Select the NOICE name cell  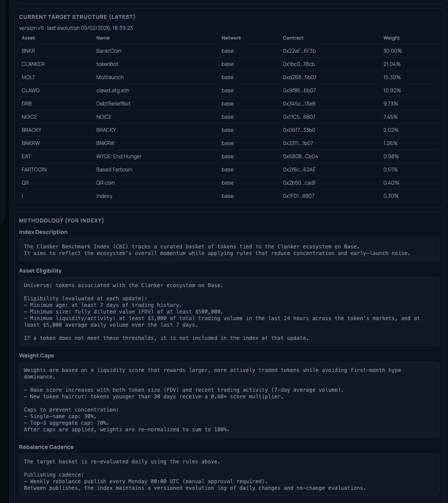104,117
